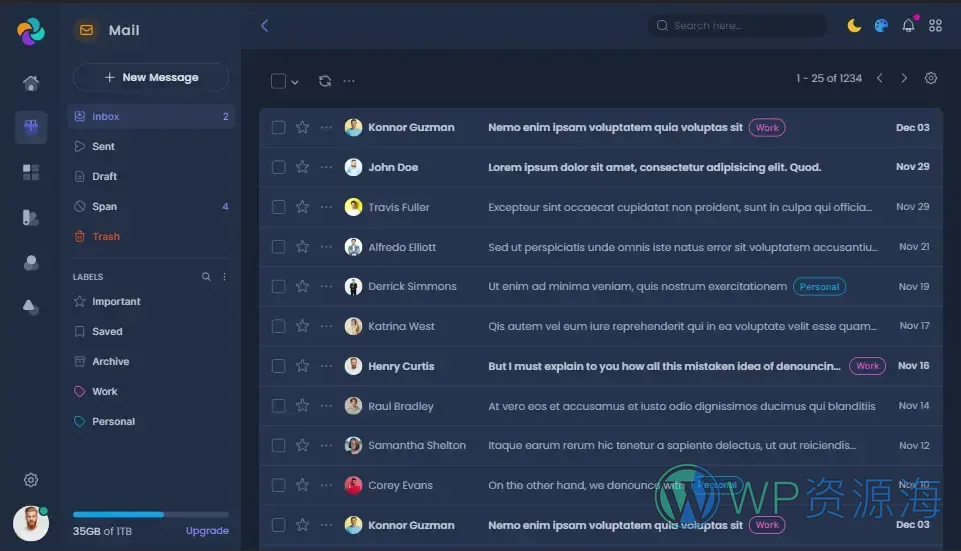Screen dimensions: 961x551
Task: Open the apps grid icon
Action: pyautogui.click(x=936, y=26)
